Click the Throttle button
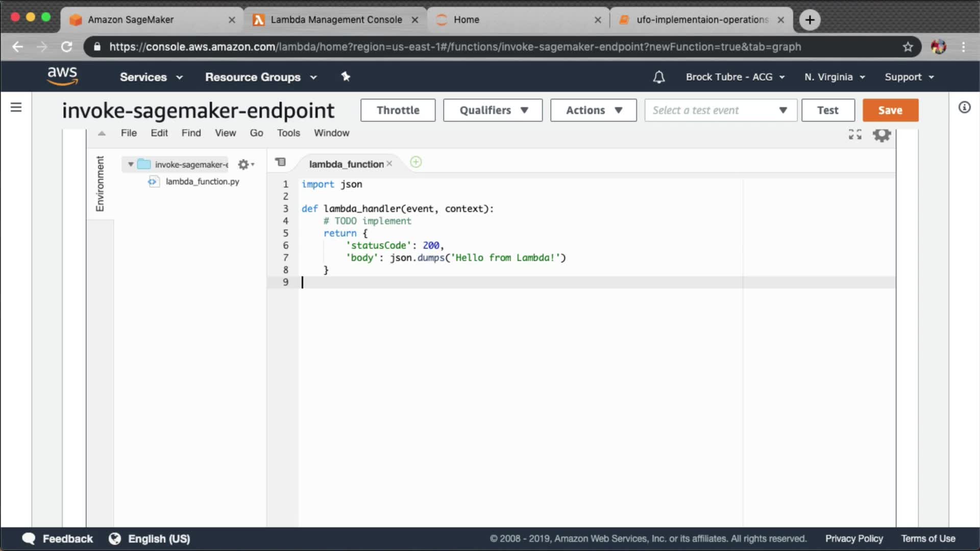Viewport: 980px width, 551px height. pos(398,110)
